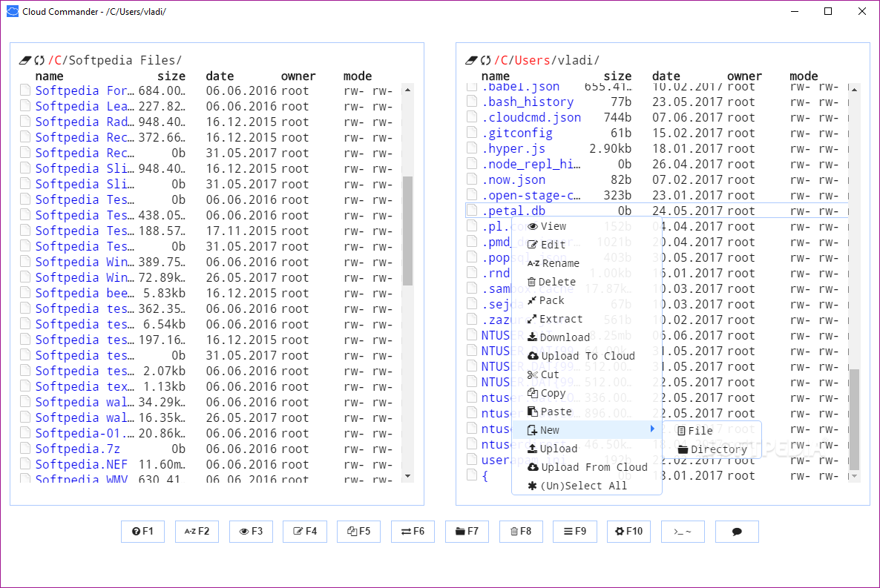Click the right panel drive icon
The image size is (880, 588).
click(471, 60)
